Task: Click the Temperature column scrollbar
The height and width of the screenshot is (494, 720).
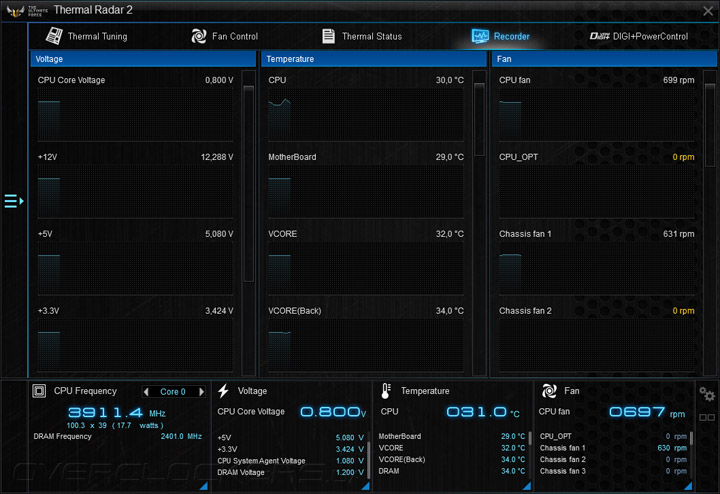Action: pos(479,119)
